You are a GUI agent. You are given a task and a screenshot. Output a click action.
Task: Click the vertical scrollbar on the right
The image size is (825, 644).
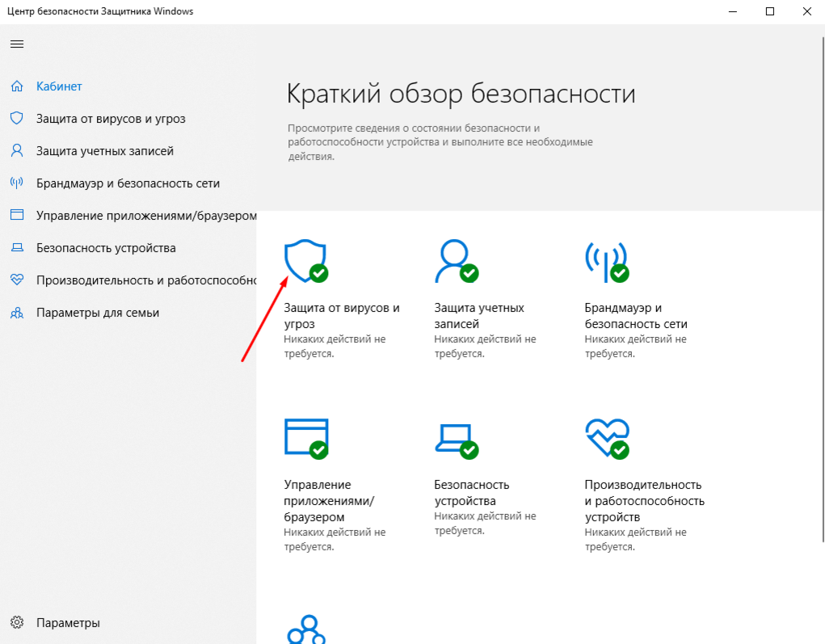click(823, 289)
